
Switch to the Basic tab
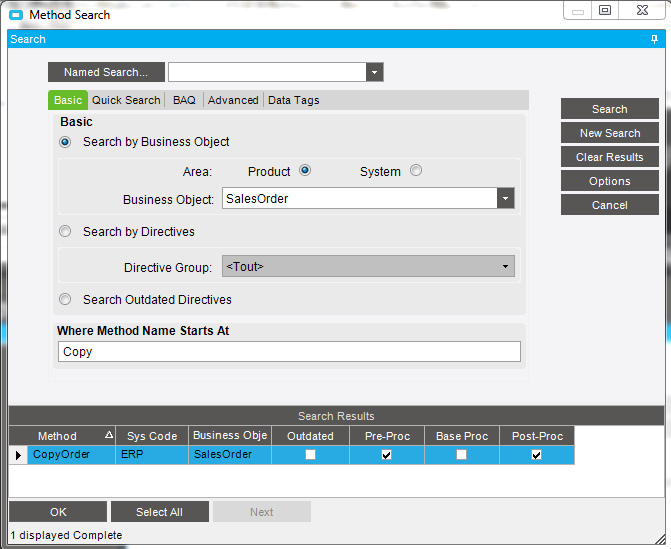coord(68,100)
